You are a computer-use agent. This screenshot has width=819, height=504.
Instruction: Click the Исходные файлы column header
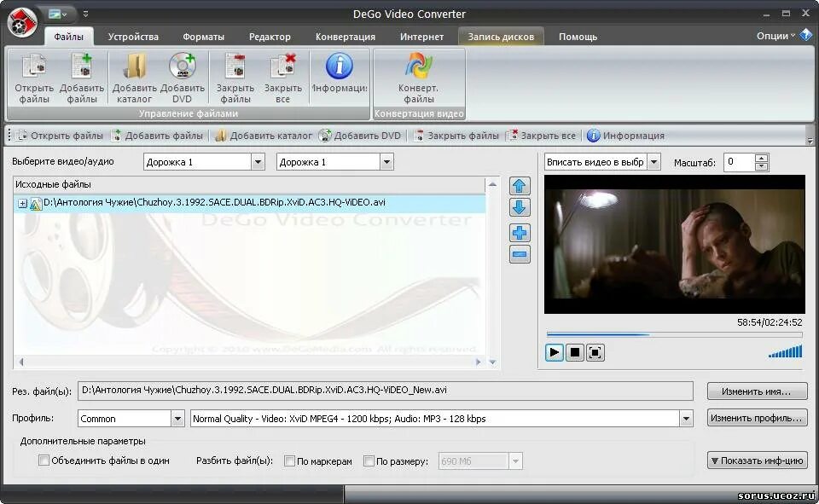[250, 184]
